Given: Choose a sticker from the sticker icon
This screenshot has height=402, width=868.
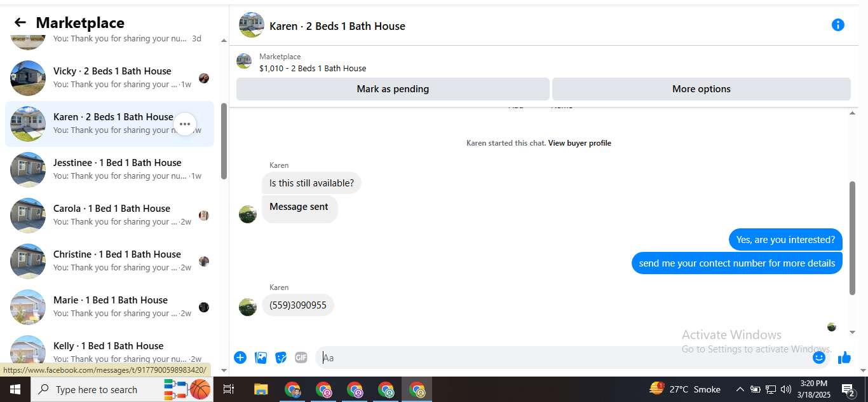Looking at the screenshot, I should coord(281,357).
